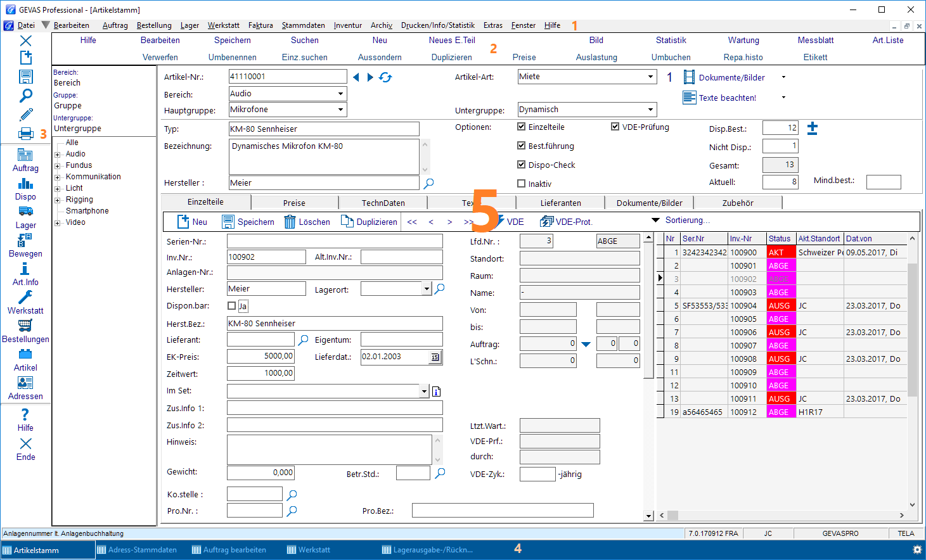The width and height of the screenshot is (926, 560).
Task: Click the Adressen sidebar icon
Action: [x=25, y=383]
